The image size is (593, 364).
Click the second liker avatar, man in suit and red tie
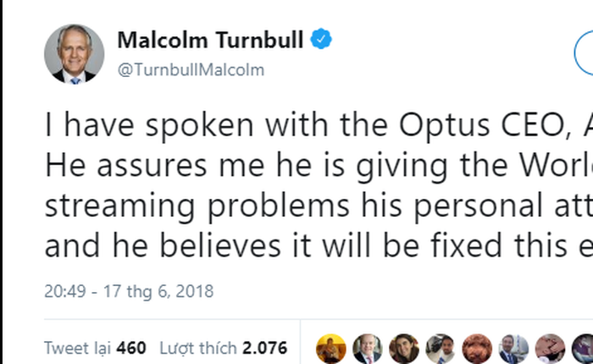tap(368, 348)
